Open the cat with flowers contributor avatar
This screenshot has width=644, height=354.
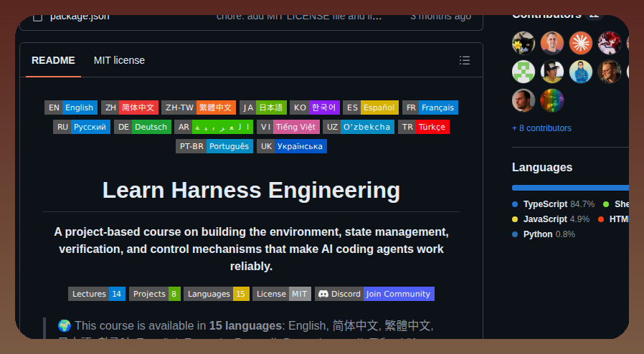[x=524, y=43]
